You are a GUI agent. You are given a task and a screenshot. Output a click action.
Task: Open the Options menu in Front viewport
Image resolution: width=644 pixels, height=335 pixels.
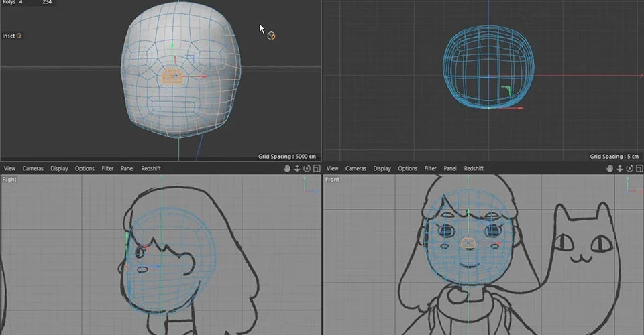click(x=407, y=169)
